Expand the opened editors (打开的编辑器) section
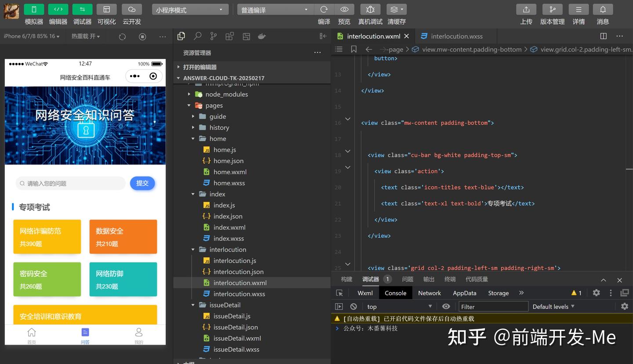Viewport: 633px width, 364px height. 252,67
